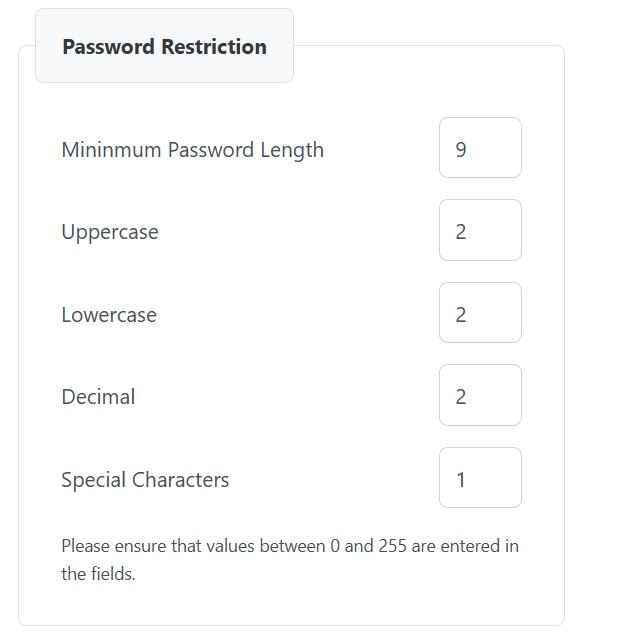
Task: Click the 'Decimal' label text
Action: tap(98, 397)
